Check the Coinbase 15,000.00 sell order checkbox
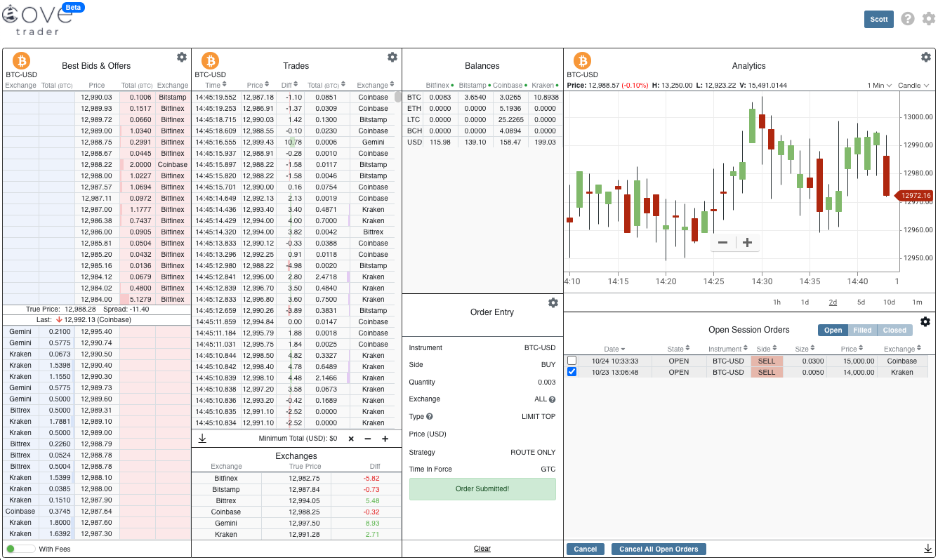The image size is (938, 560). pos(572,361)
